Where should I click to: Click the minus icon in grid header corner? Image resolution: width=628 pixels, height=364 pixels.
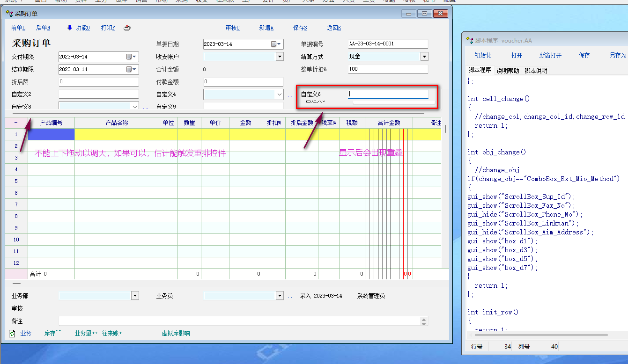[16, 123]
